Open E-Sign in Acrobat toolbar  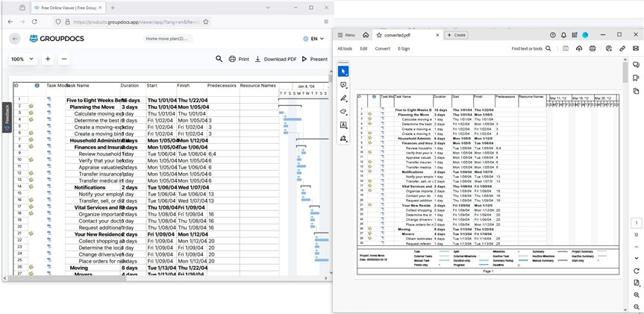pyautogui.click(x=404, y=48)
